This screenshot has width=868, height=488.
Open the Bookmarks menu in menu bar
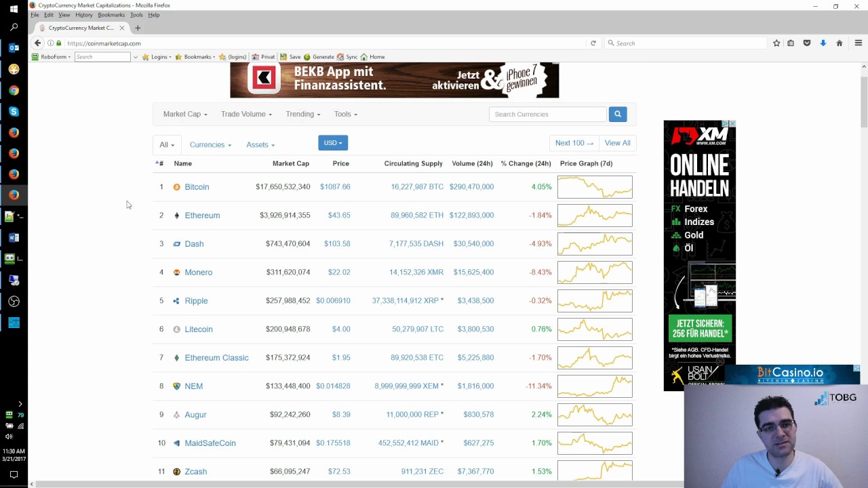coord(111,15)
